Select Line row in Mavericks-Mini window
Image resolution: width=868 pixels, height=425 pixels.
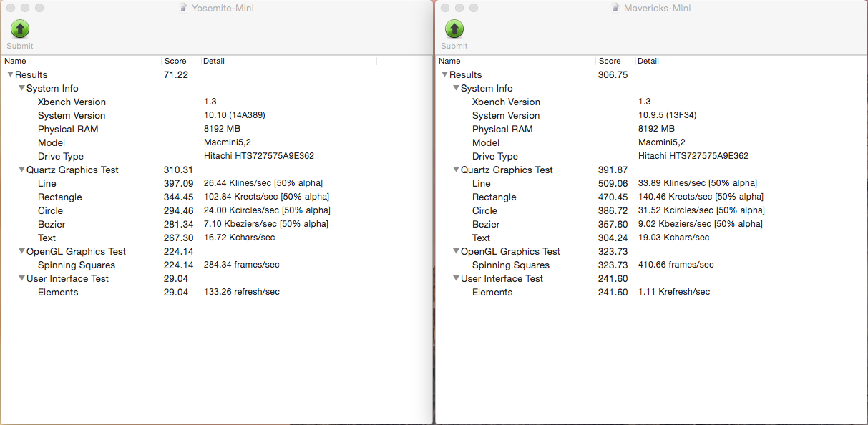pyautogui.click(x=651, y=183)
